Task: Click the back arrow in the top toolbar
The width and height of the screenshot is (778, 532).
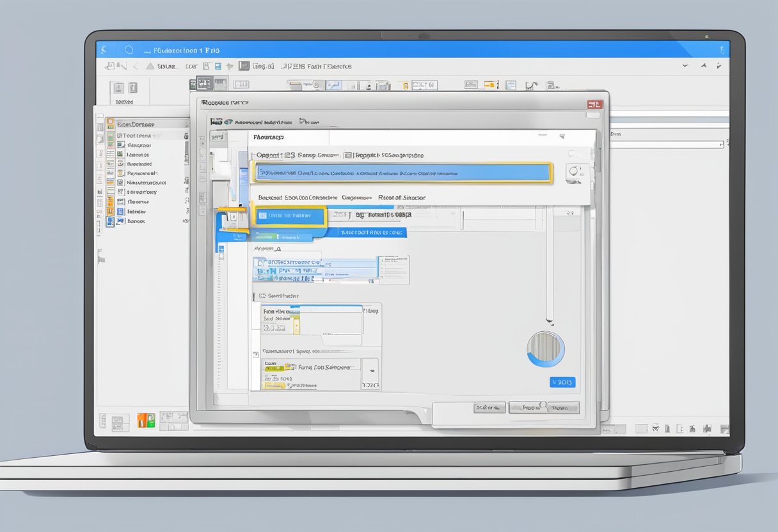Action: pyautogui.click(x=134, y=66)
